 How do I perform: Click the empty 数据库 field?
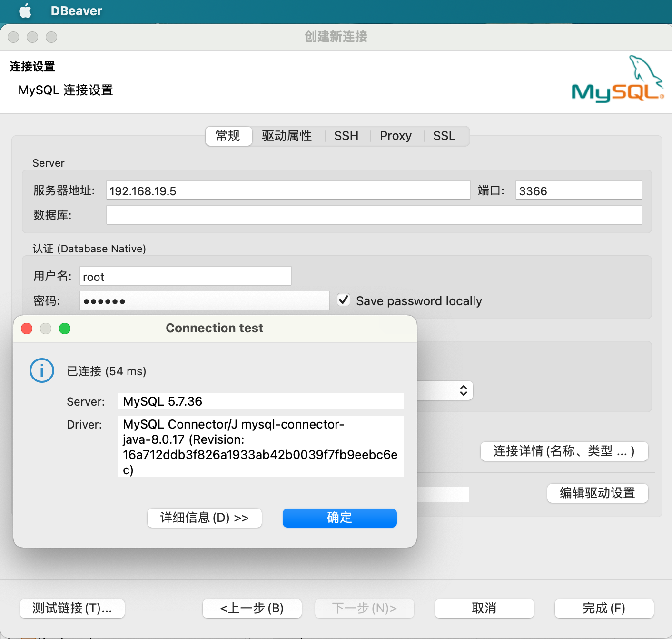click(374, 215)
